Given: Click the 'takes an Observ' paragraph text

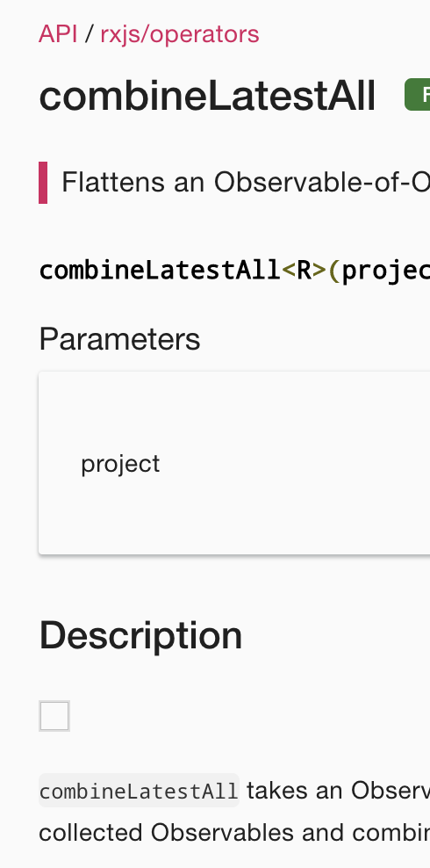Looking at the screenshot, I should tap(338, 791).
